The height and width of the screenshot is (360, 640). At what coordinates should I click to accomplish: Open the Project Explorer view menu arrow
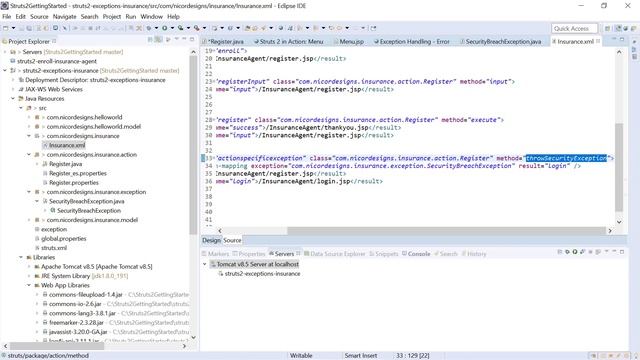pos(177,39)
